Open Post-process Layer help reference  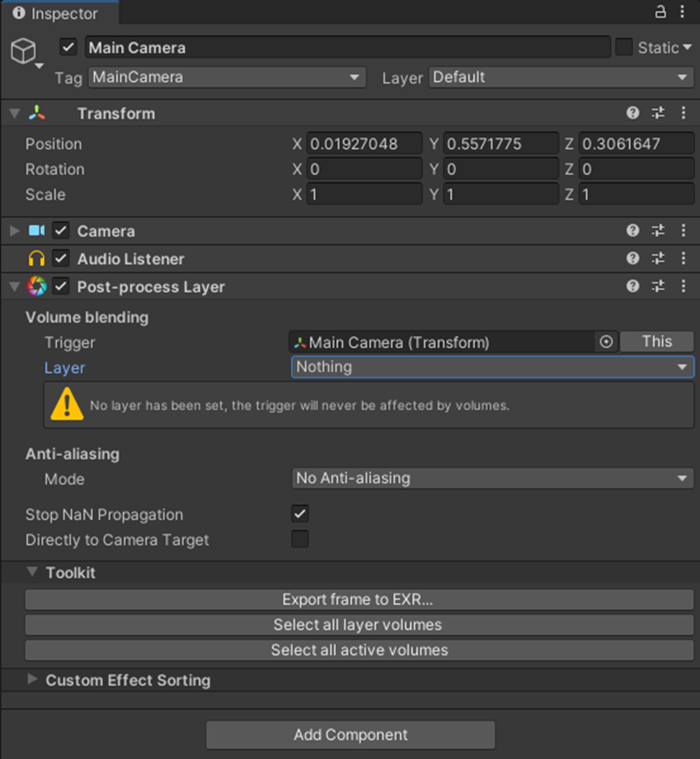[633, 286]
